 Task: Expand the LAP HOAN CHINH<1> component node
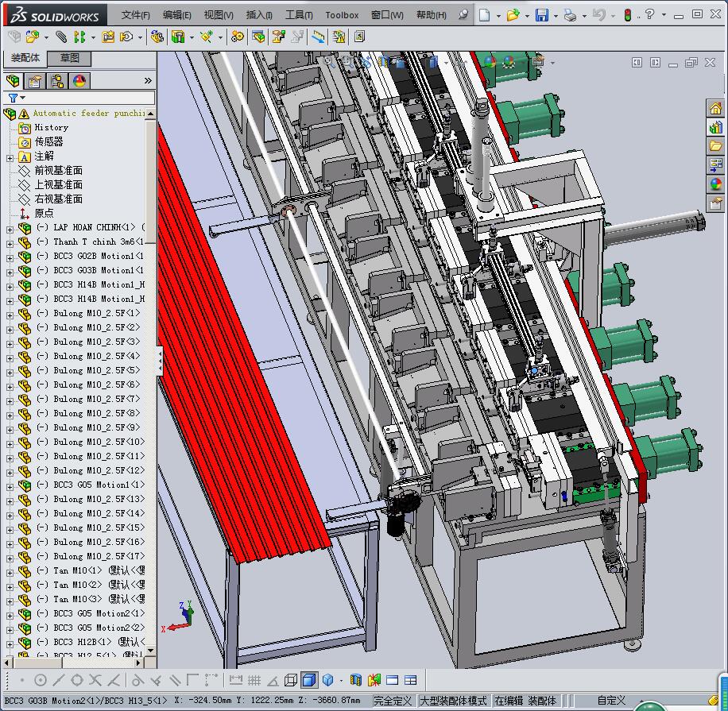(x=10, y=228)
